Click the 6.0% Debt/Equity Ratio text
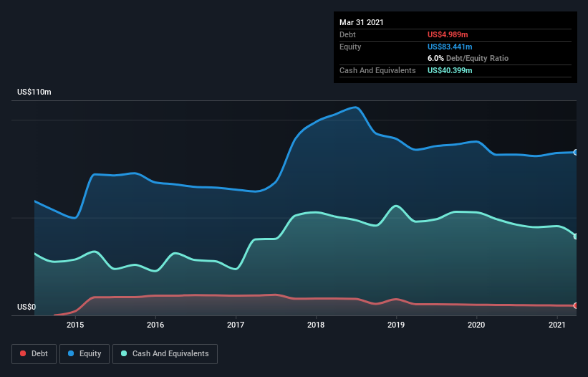 468,59
